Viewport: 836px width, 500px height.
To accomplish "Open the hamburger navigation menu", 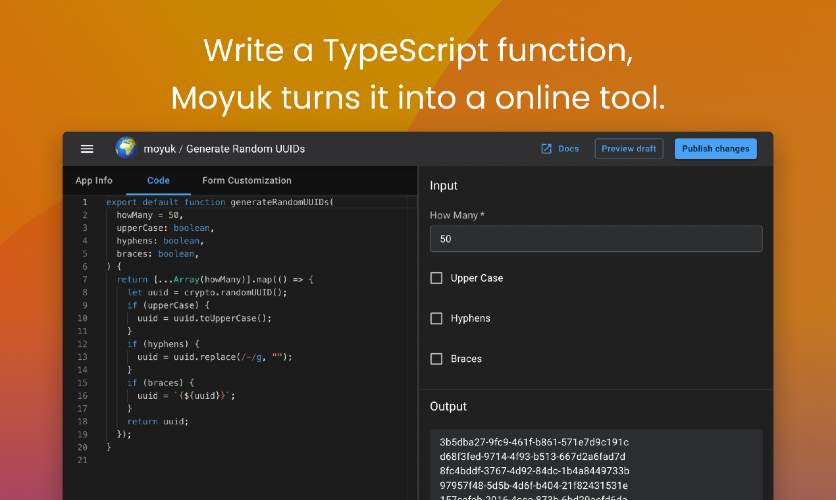I will tap(87, 149).
